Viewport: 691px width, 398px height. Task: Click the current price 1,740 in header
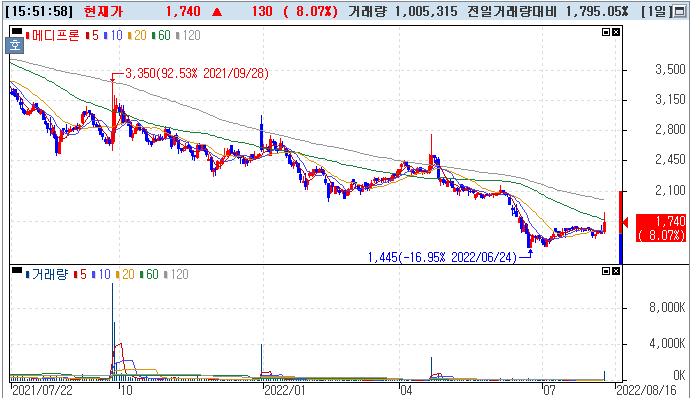click(x=183, y=11)
